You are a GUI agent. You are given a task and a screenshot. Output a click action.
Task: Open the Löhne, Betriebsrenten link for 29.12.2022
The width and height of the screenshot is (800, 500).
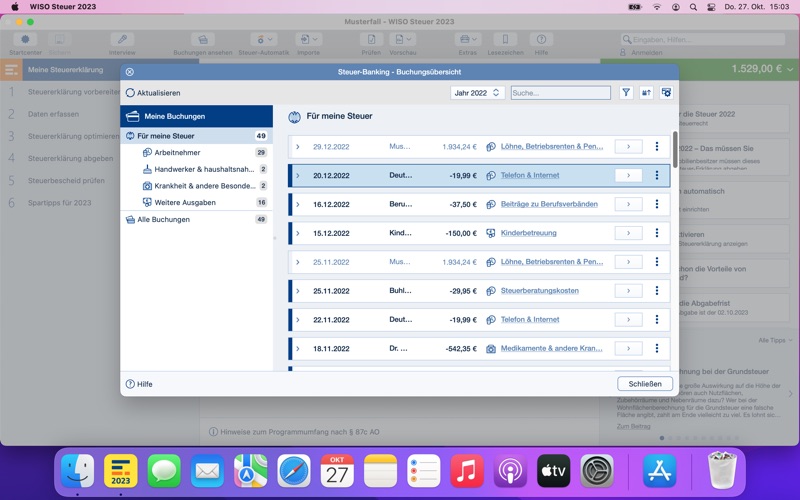[x=552, y=146]
